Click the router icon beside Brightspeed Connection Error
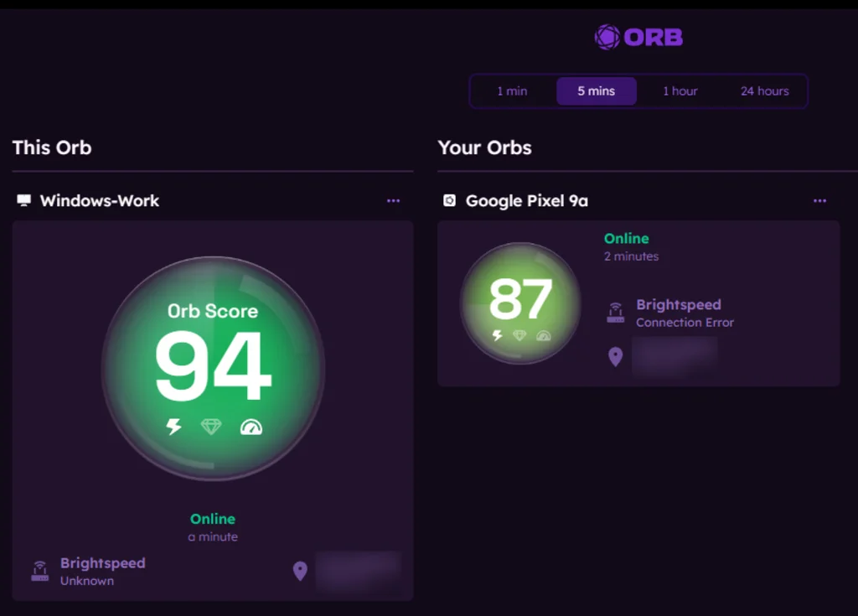This screenshot has height=616, width=858. tap(615, 313)
